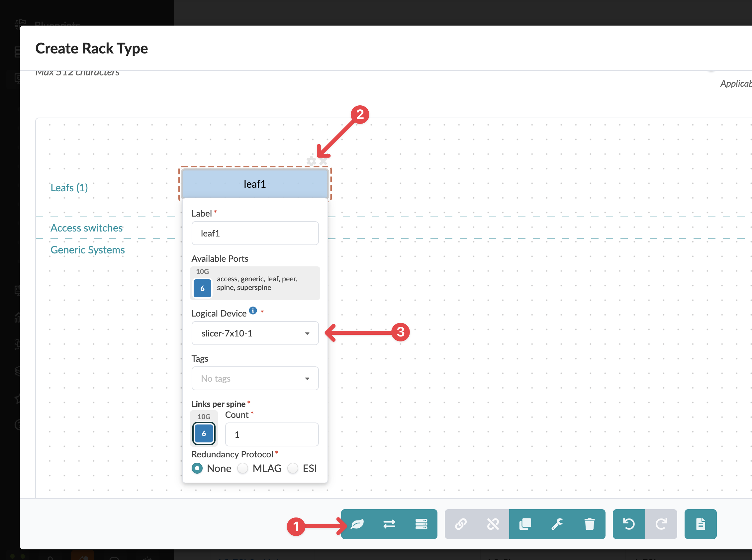The height and width of the screenshot is (560, 752).
Task: Click the Generic Systems section label
Action: coord(87,250)
